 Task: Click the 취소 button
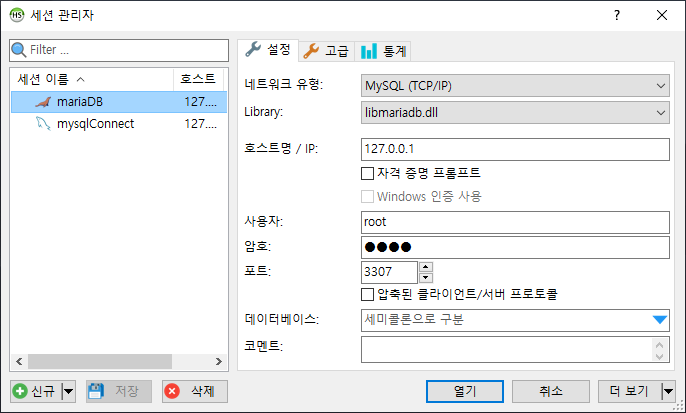551,391
